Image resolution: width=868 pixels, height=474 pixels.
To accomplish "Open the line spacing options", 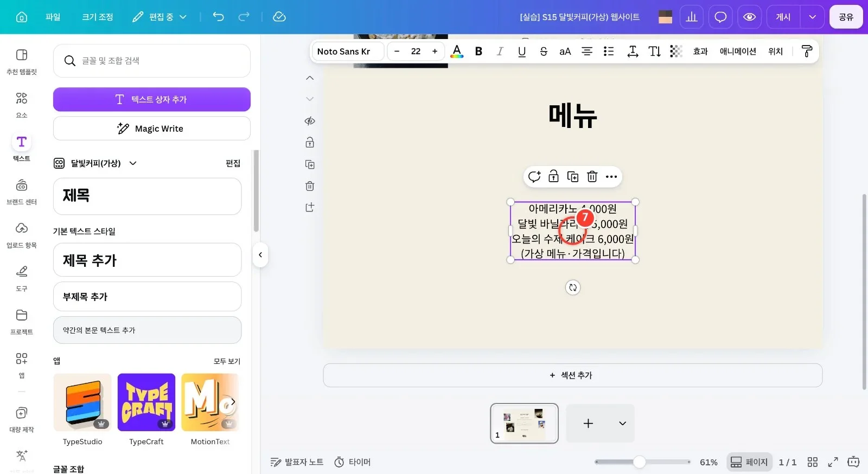I will point(633,52).
